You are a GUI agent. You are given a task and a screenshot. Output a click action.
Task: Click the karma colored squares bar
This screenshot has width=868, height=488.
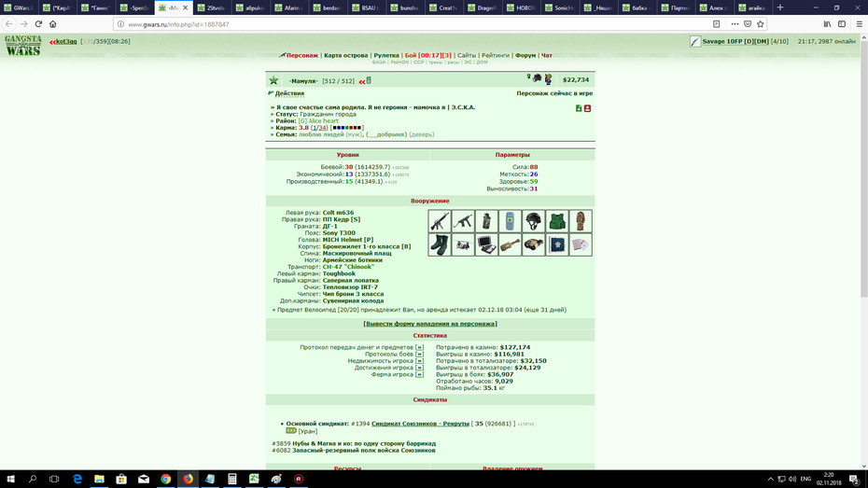[x=347, y=128]
